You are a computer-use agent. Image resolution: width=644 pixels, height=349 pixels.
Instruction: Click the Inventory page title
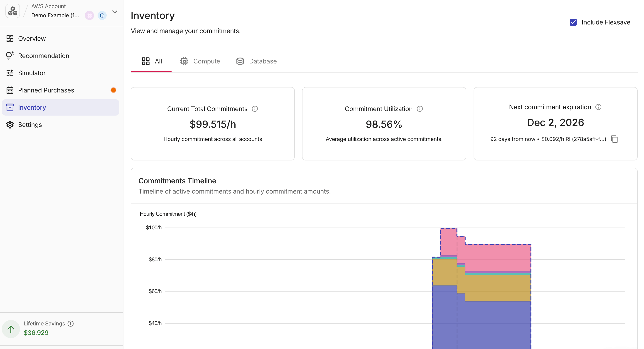coord(153,15)
